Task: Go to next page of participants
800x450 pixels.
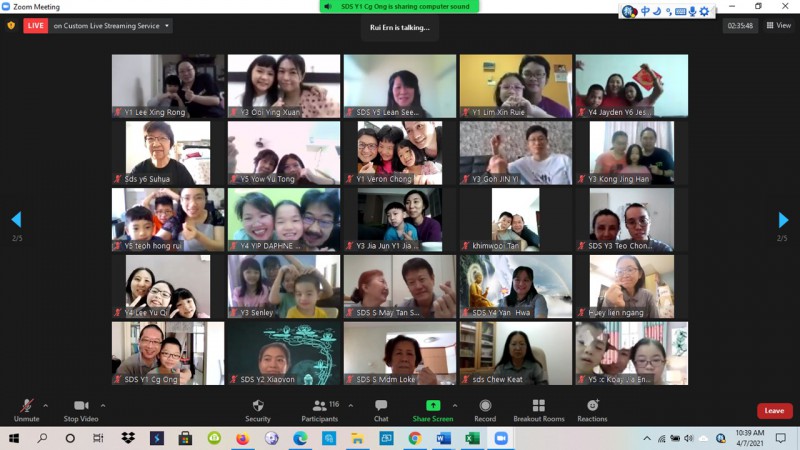Action: [x=783, y=220]
